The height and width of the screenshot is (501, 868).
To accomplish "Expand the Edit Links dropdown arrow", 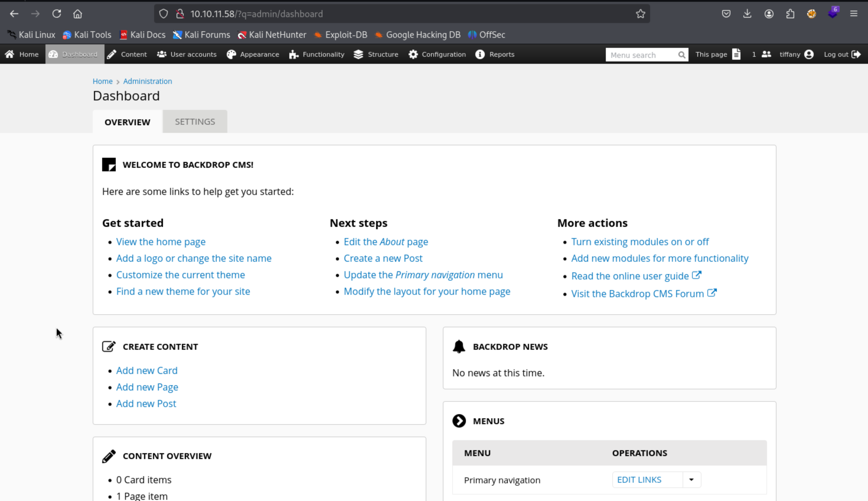I will coord(691,480).
